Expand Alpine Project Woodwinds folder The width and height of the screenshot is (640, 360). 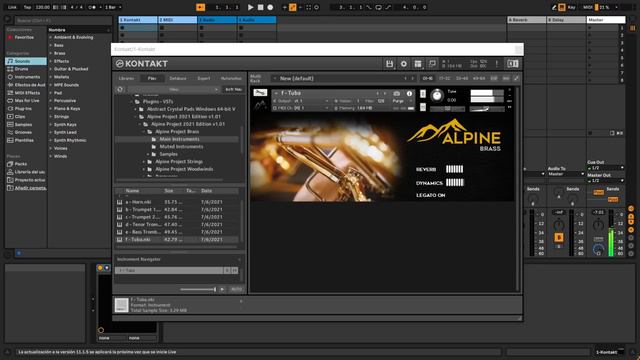click(x=143, y=169)
